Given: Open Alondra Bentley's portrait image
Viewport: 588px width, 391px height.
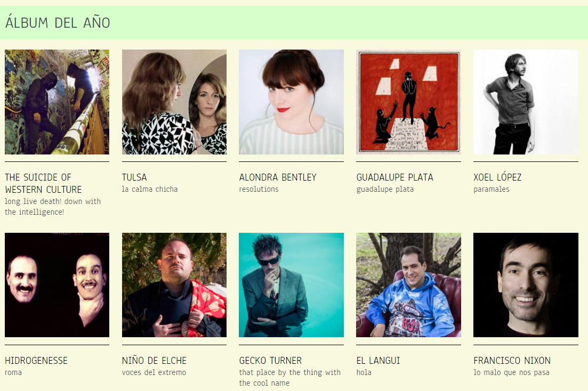Looking at the screenshot, I should point(292,102).
